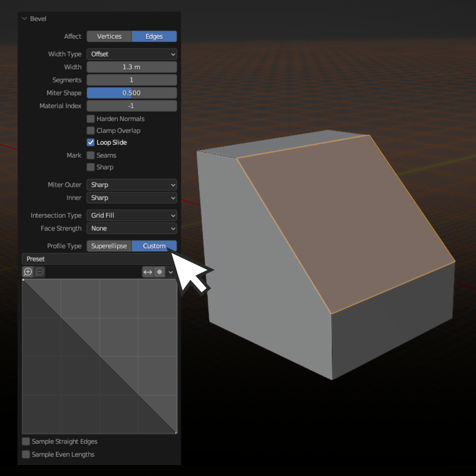Switch Profile Type to Superellipse

(109, 246)
